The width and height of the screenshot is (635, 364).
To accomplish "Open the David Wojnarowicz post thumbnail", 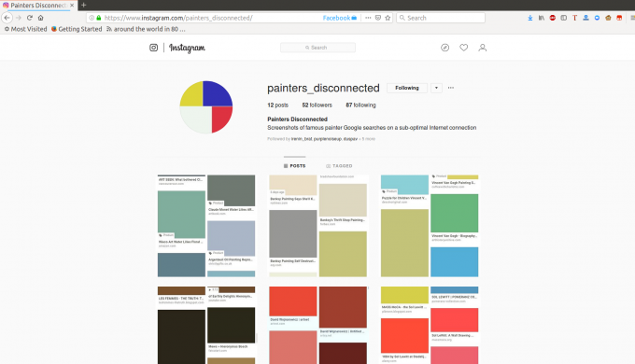I will tap(317, 325).
